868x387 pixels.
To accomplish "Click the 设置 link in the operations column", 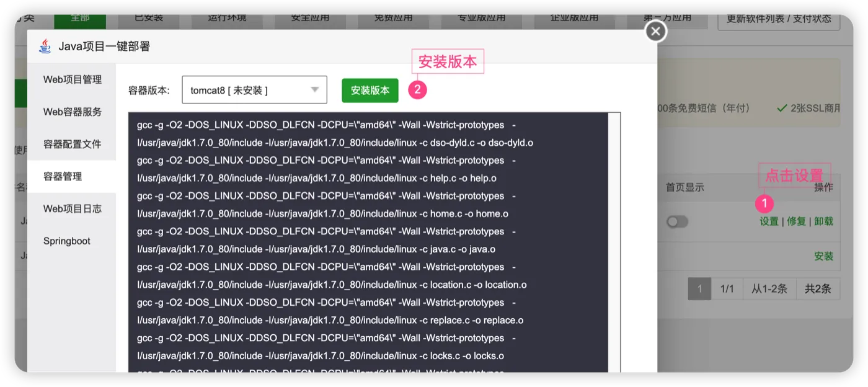I will pyautogui.click(x=769, y=221).
